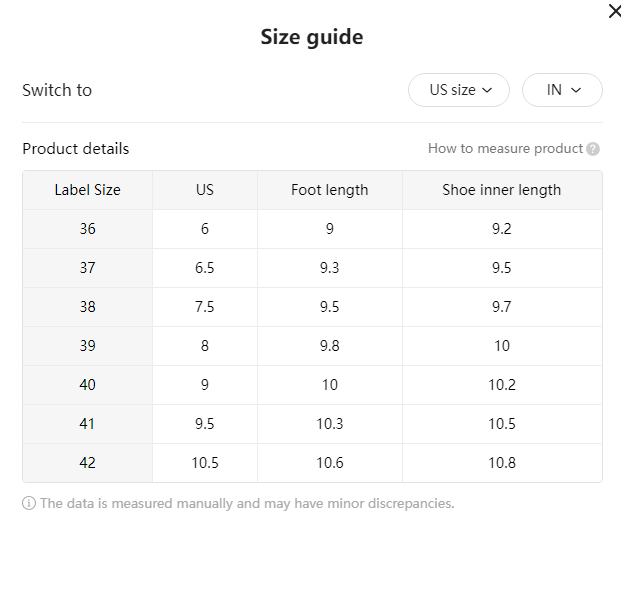
Task: Select the label size 36 row
Action: 312,229
